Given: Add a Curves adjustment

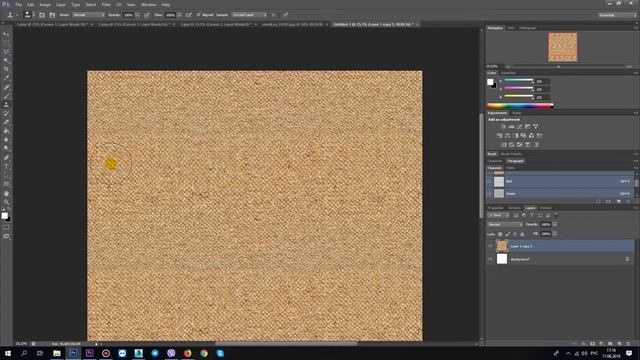Looking at the screenshot, I should (x=520, y=127).
